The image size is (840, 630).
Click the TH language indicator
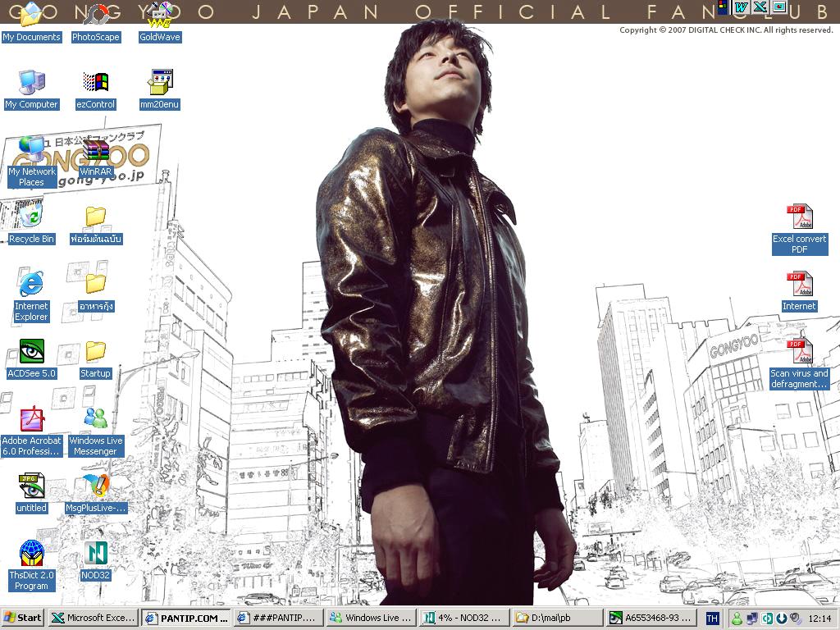point(712,619)
